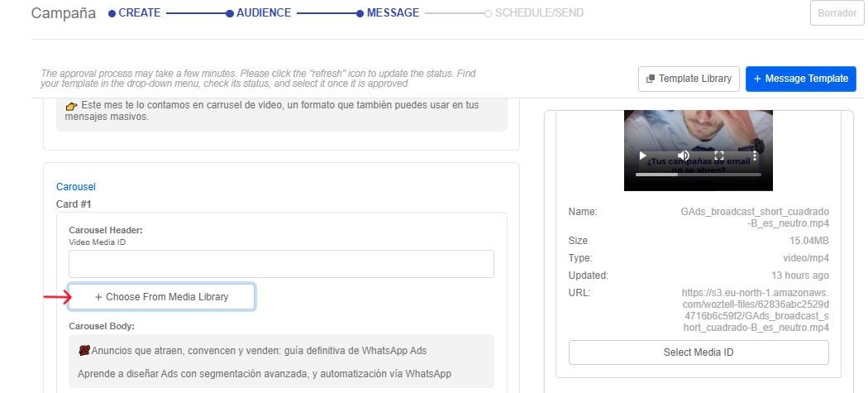Click the '13 hours ago' updated value

click(800, 275)
